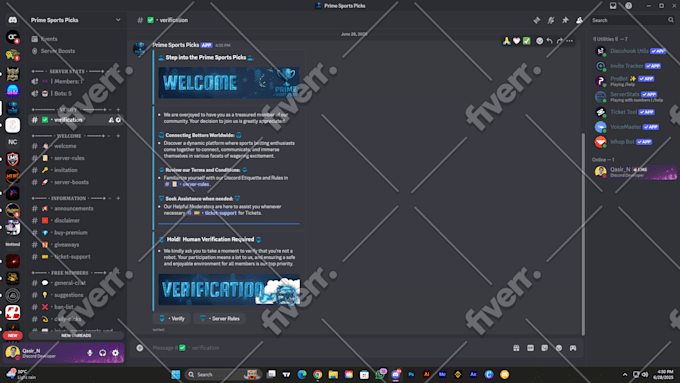Open the general-chat channel
The width and height of the screenshot is (680, 383).
76,283
